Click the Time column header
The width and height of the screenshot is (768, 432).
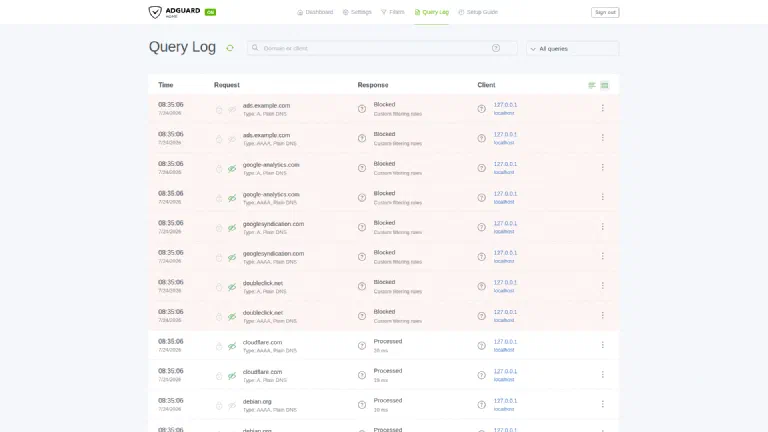[x=166, y=85]
